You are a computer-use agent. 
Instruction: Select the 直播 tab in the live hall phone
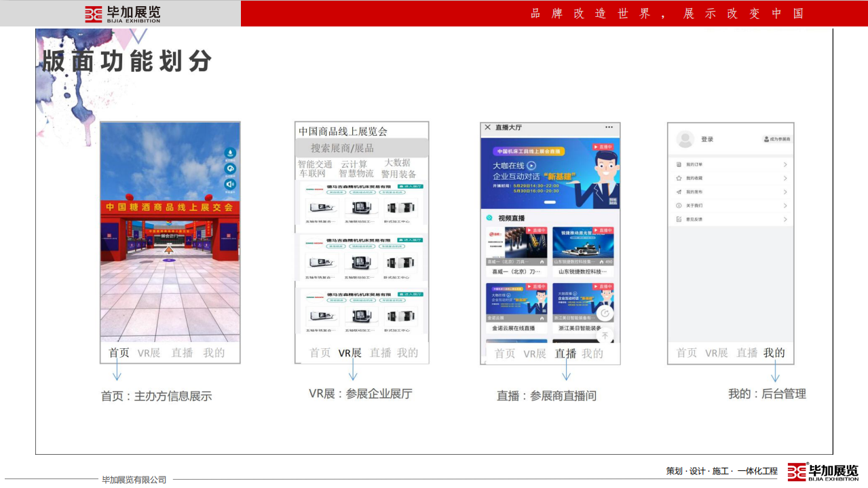point(565,354)
